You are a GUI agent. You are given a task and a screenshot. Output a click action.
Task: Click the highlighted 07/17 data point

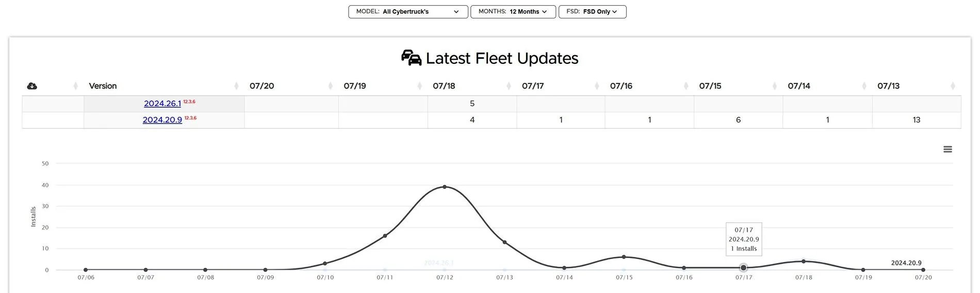coord(743,268)
